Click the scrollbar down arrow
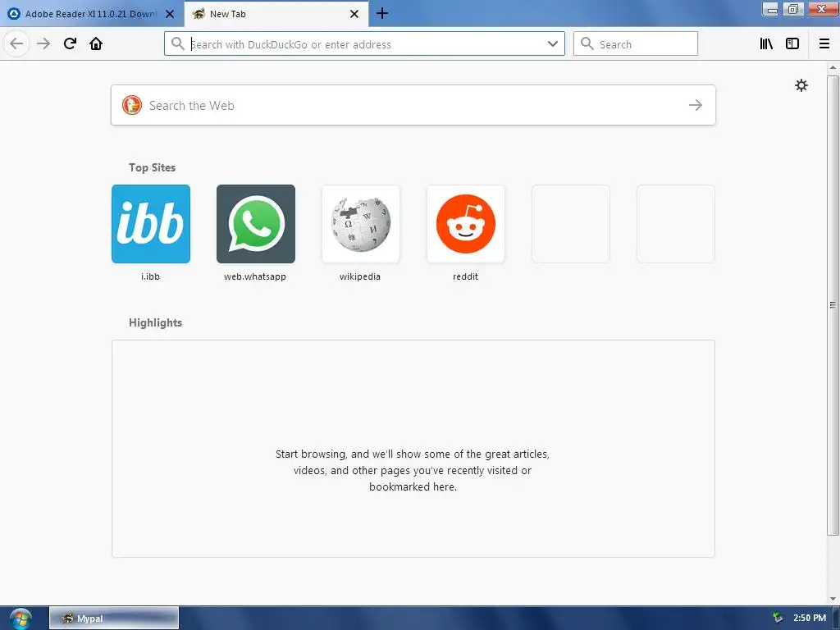Image resolution: width=840 pixels, height=630 pixels. pyautogui.click(x=833, y=598)
